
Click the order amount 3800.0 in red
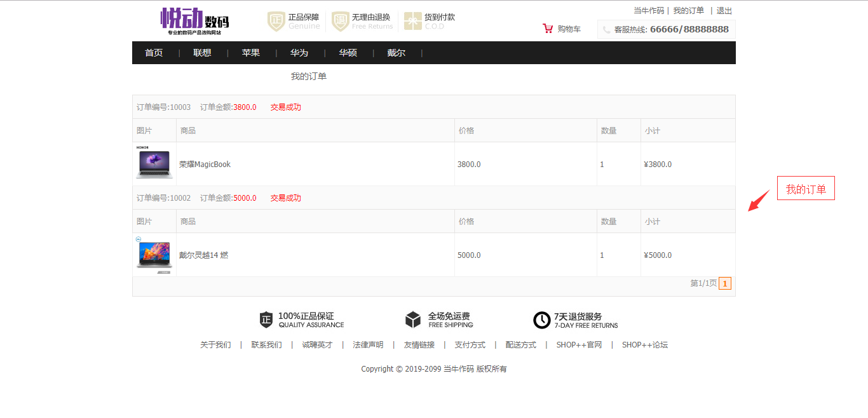pos(245,107)
